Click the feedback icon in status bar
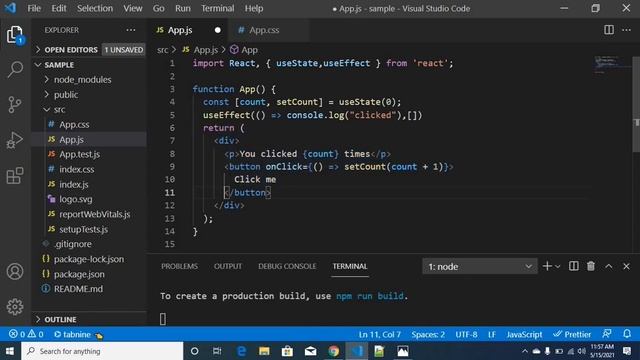640x360 pixels. [607, 334]
